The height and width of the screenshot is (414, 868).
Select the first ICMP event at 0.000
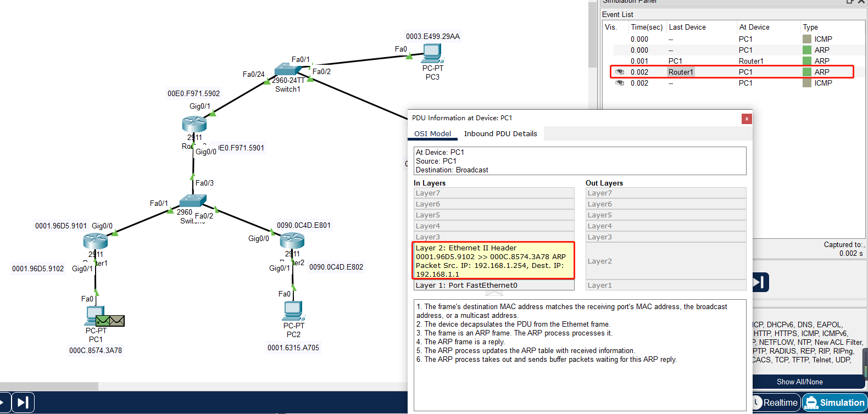point(733,39)
